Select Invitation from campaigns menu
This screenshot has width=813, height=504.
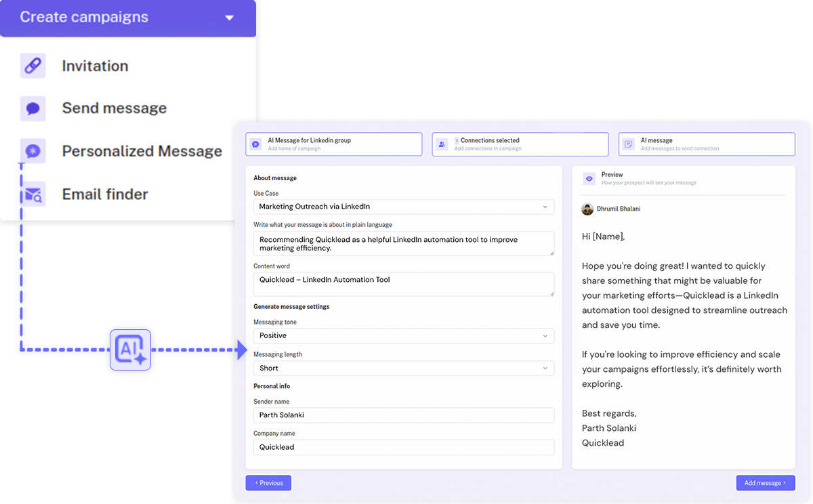pyautogui.click(x=95, y=66)
